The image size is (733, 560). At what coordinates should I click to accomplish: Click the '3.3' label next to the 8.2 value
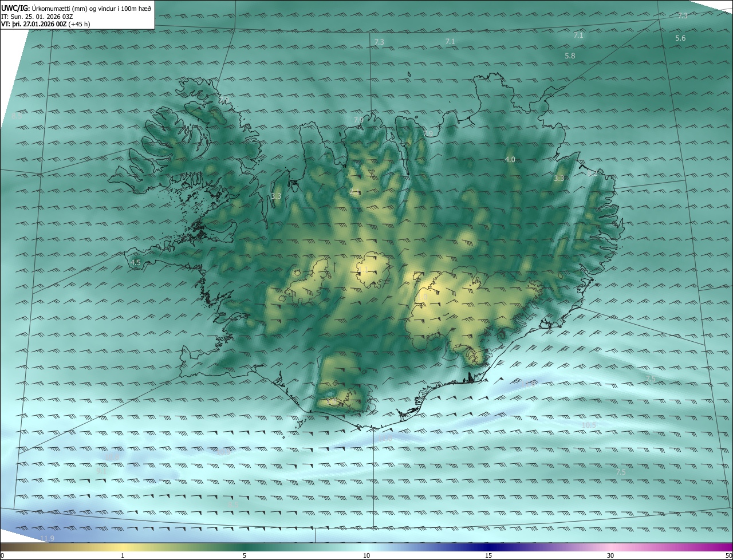pos(559,179)
